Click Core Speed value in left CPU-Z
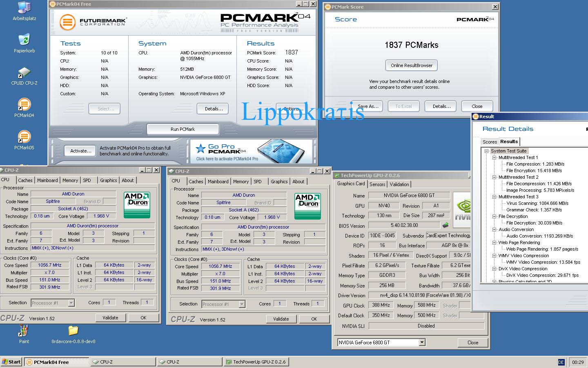588x368 pixels. [x=50, y=265]
